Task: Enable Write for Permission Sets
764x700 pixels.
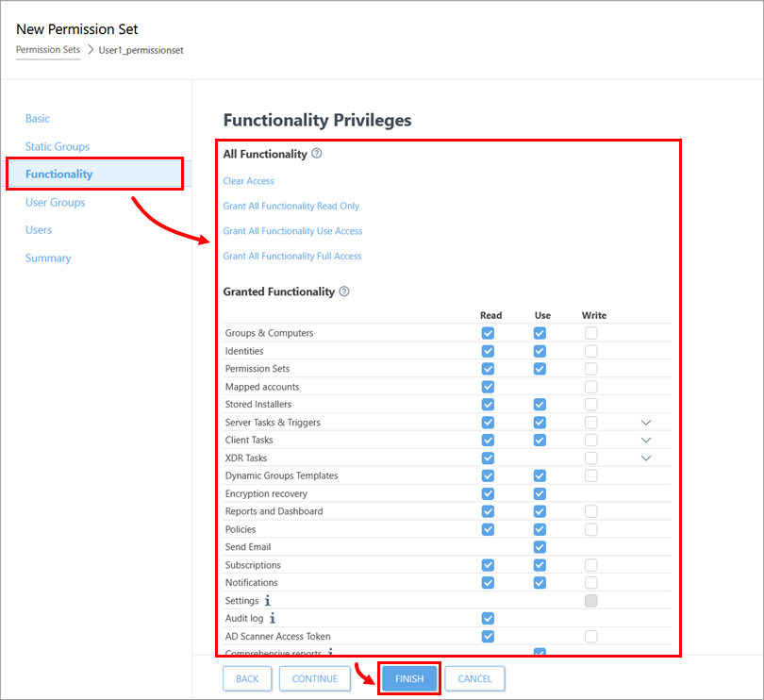Action: 590,369
